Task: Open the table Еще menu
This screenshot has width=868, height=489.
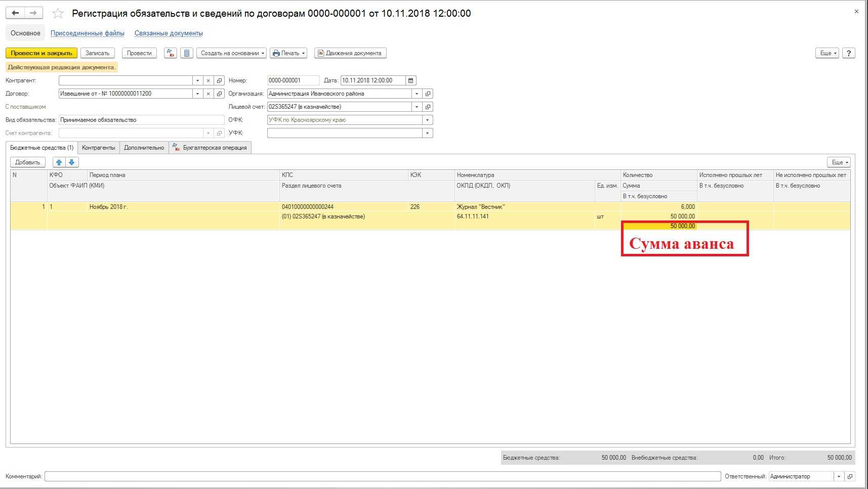Action: pos(839,162)
